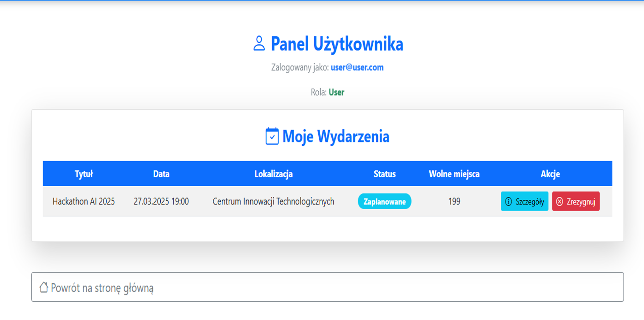Click the calendar check icon beside Moje Wydarzenia

point(272,136)
